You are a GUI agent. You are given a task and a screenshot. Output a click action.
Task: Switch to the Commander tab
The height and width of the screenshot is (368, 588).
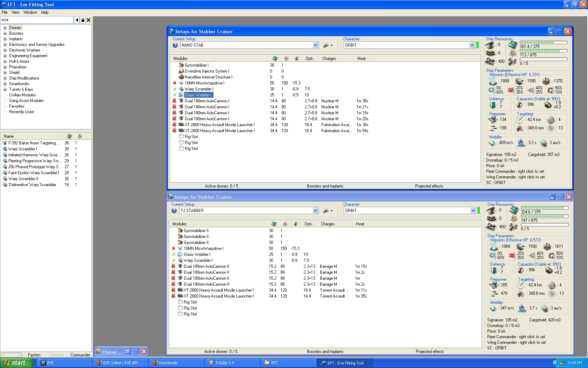click(80, 355)
